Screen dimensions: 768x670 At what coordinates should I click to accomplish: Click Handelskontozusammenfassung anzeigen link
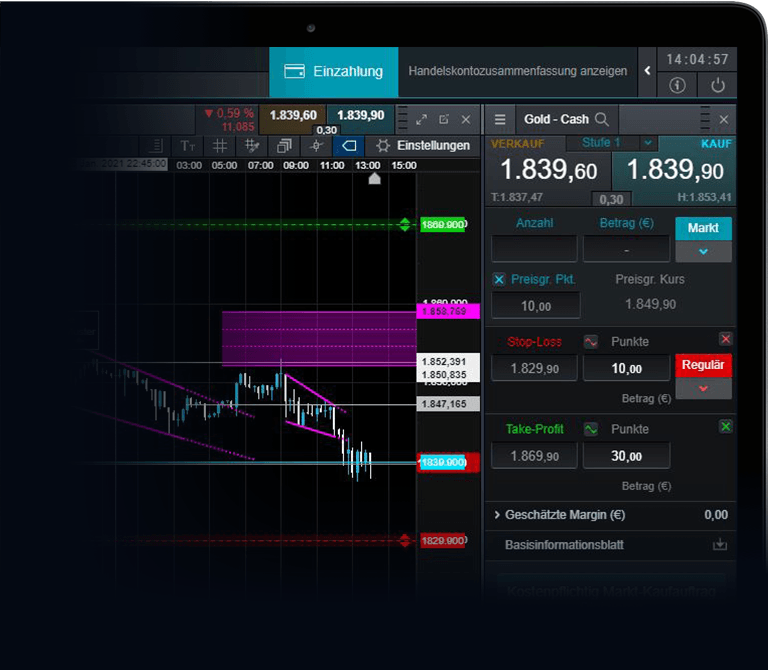(517, 72)
